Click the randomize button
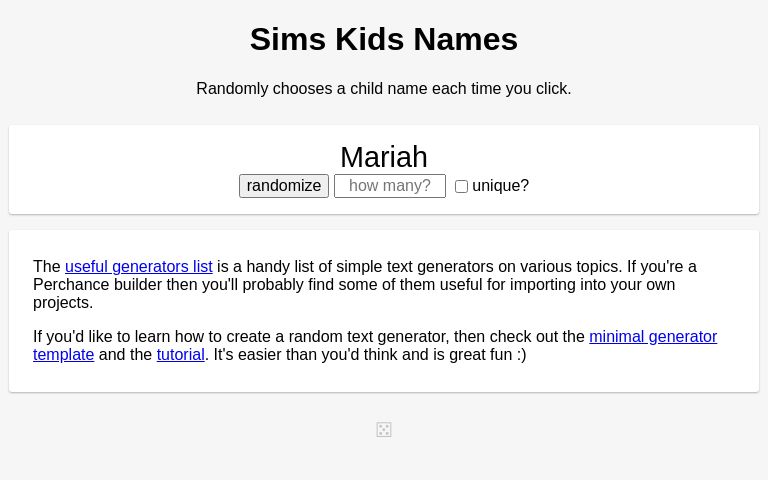The image size is (768, 480). click(284, 186)
